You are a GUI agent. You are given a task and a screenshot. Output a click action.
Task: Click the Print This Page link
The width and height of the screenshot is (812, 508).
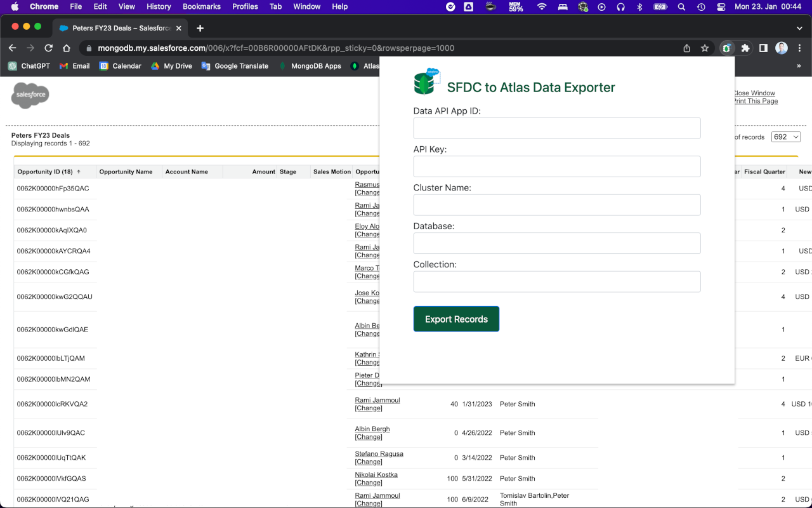pos(756,101)
